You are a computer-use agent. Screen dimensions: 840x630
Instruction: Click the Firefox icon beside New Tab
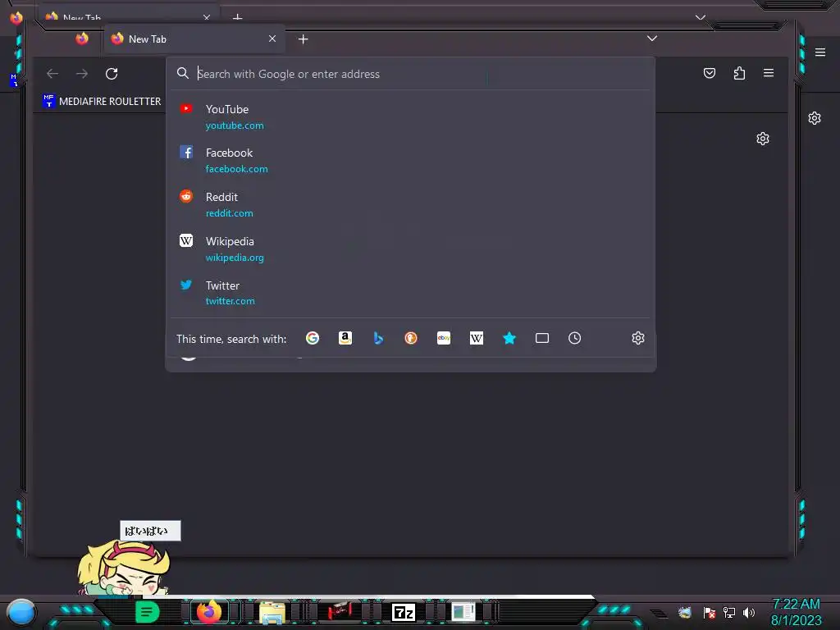pyautogui.click(x=82, y=39)
